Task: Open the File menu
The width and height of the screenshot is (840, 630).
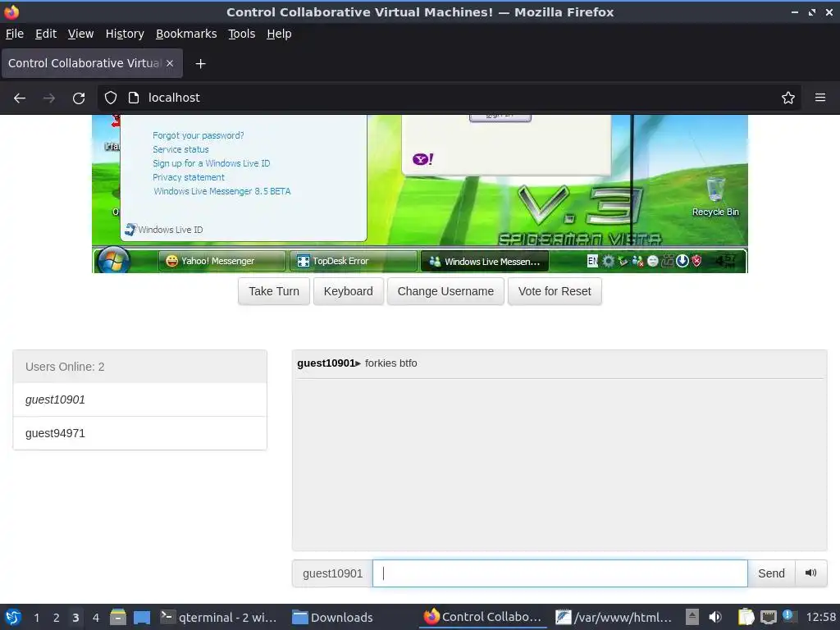Action: coord(15,34)
